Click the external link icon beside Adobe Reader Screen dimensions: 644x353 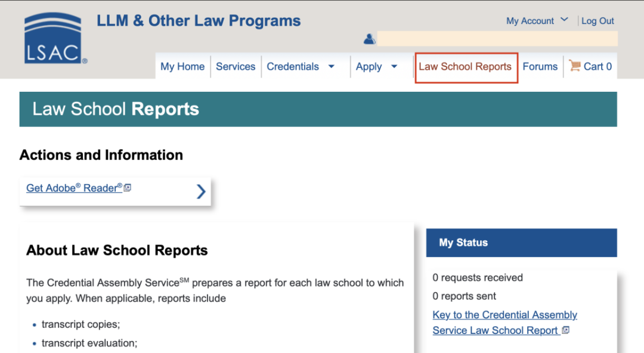[x=128, y=188]
